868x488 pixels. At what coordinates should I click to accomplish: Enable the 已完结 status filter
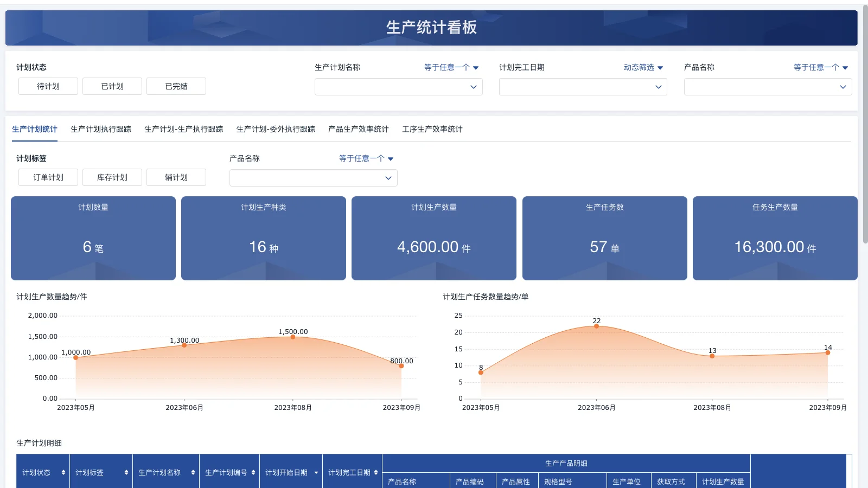click(176, 86)
